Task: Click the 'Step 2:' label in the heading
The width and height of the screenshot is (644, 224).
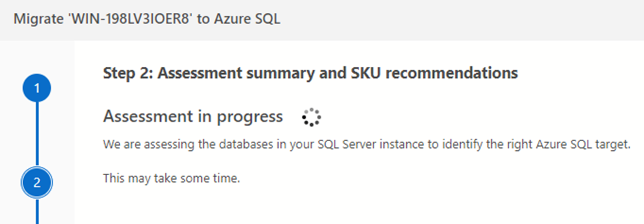Action: (127, 73)
